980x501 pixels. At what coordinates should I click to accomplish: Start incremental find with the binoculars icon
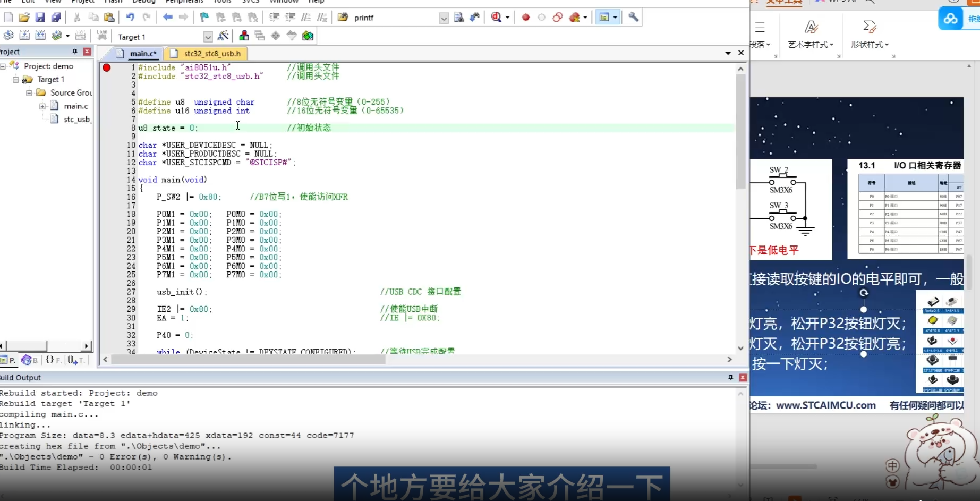pos(474,17)
